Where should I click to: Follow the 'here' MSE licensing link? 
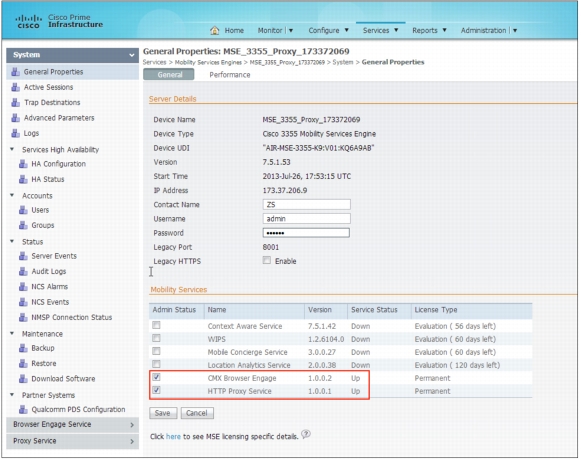click(x=173, y=437)
